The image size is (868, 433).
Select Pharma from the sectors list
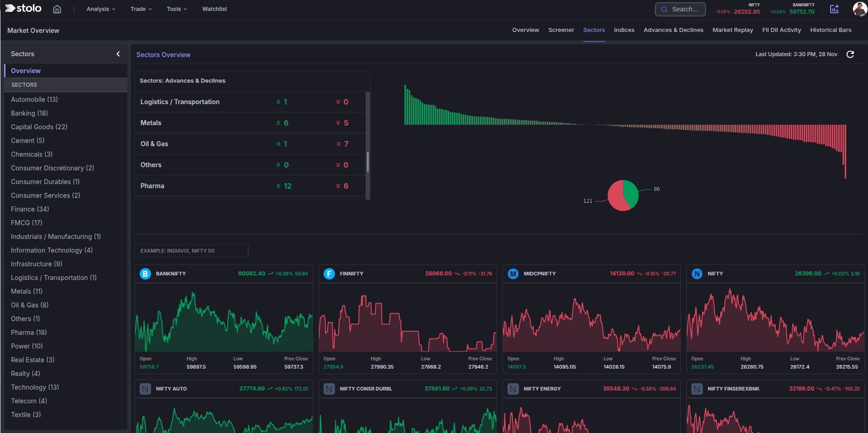point(29,332)
